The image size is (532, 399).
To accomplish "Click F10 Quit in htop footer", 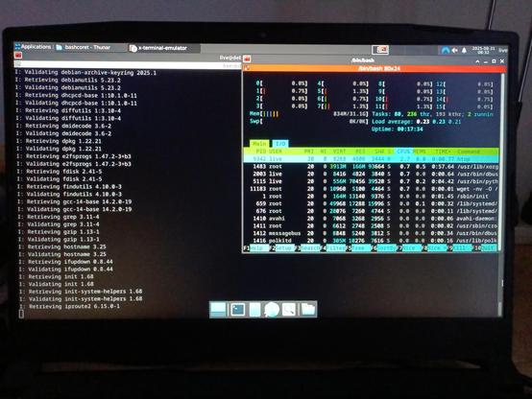I will point(484,248).
